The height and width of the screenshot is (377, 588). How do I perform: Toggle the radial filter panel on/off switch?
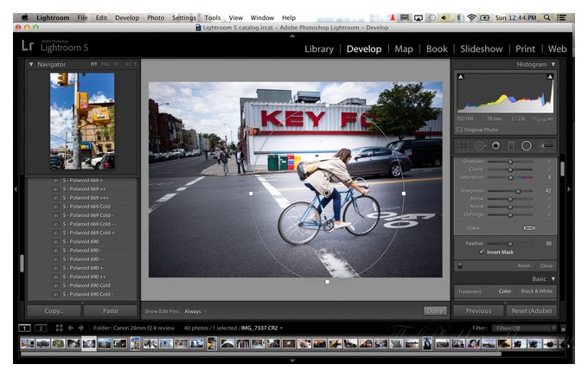(460, 265)
